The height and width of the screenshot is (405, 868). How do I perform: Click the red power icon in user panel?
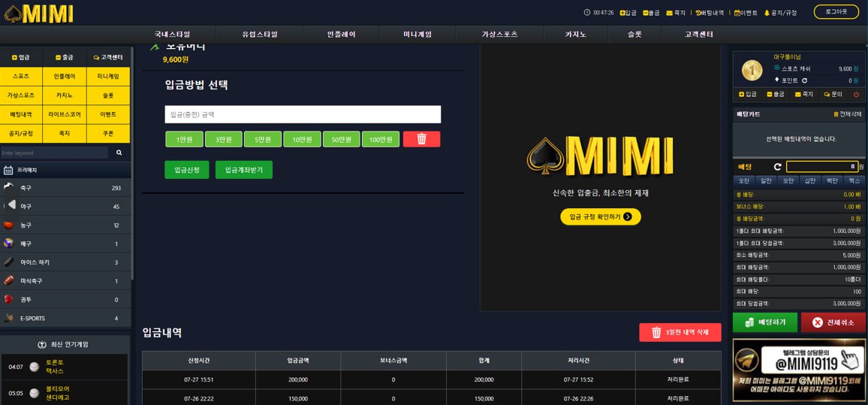856,95
